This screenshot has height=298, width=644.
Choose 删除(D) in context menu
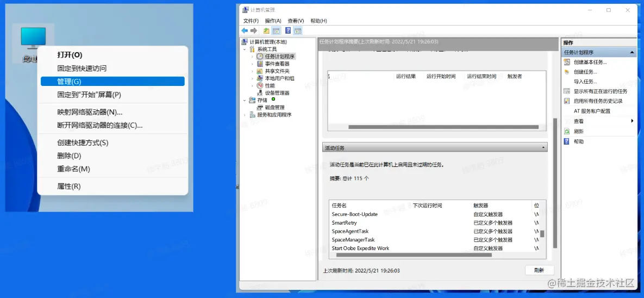click(112, 156)
